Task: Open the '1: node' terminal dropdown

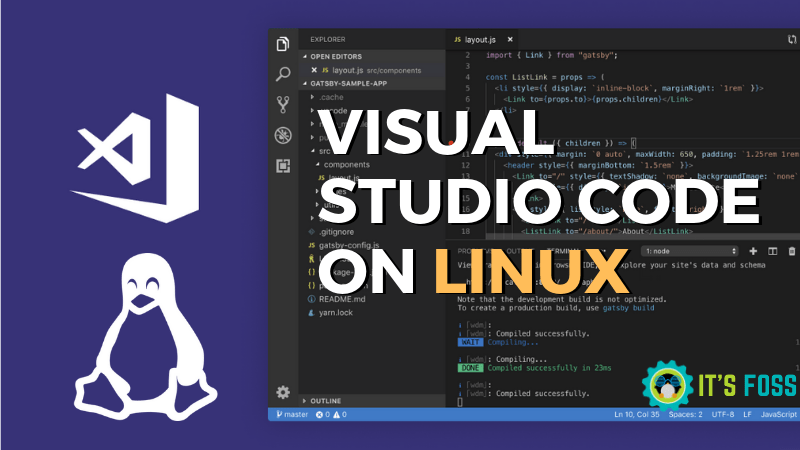Action: pyautogui.click(x=690, y=251)
